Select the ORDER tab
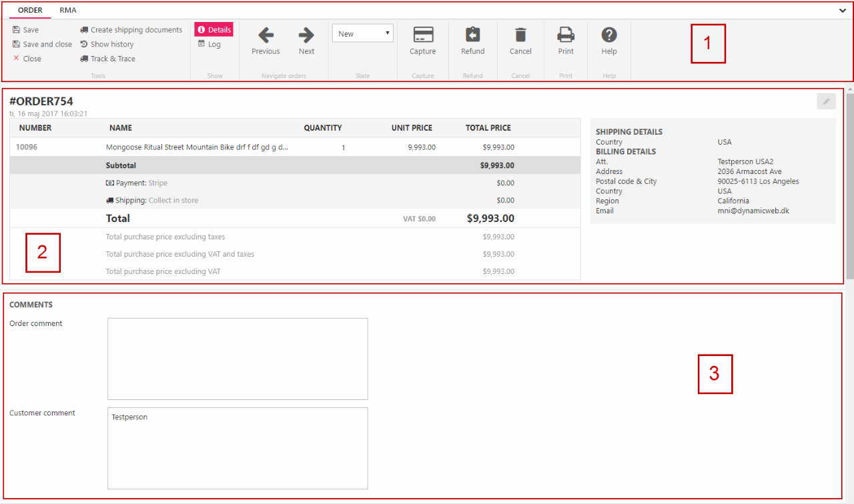 pos(30,11)
